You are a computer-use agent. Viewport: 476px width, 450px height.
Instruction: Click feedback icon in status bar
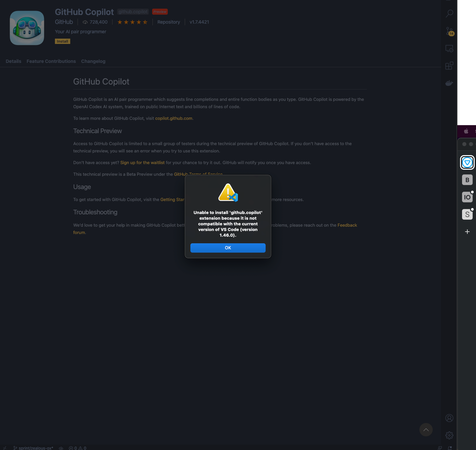coord(440,448)
